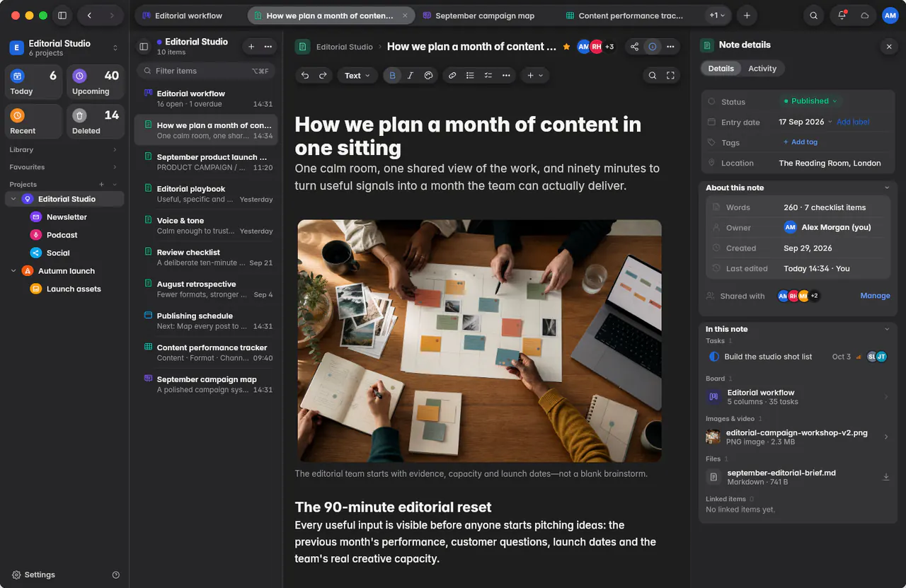Open the Text style dropdown
The height and width of the screenshot is (588, 906).
(357, 76)
